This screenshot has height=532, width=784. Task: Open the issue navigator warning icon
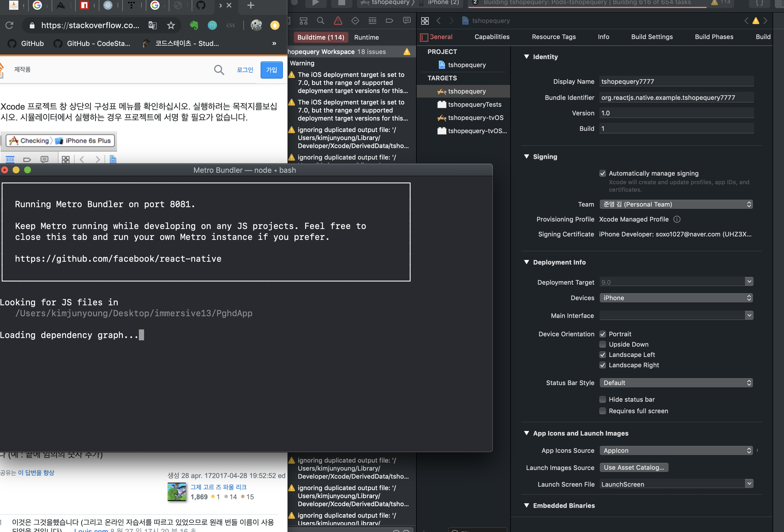coord(338,21)
